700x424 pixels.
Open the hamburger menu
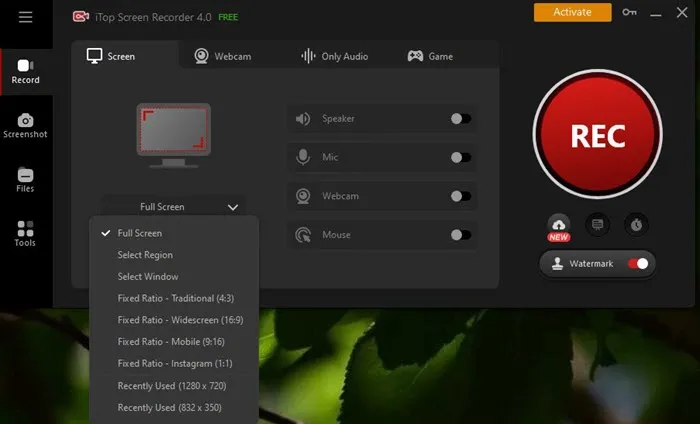point(25,17)
